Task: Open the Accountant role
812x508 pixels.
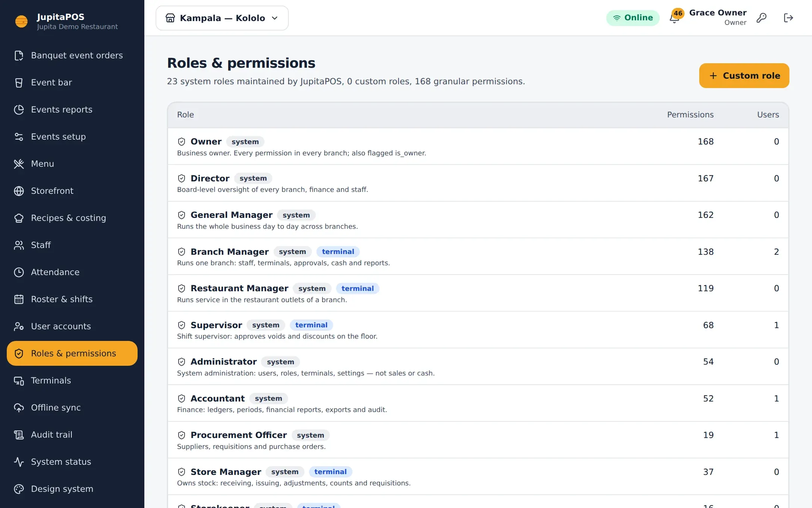Action: (478, 403)
